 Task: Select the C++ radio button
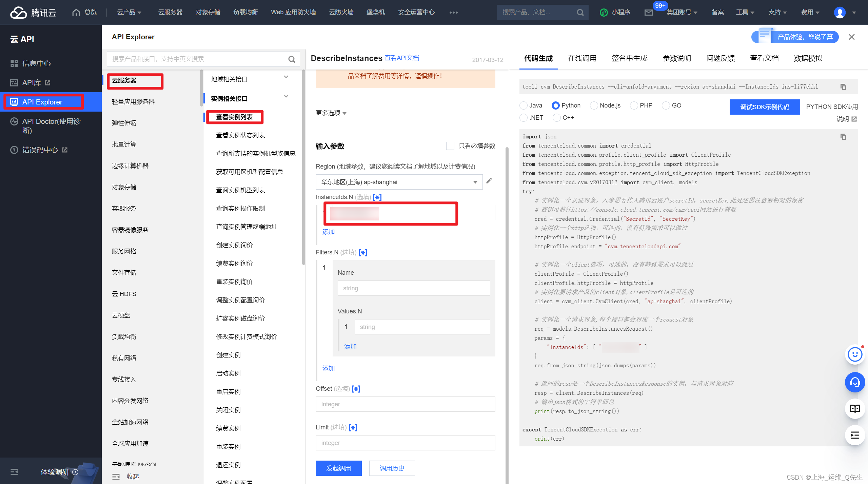click(x=557, y=118)
